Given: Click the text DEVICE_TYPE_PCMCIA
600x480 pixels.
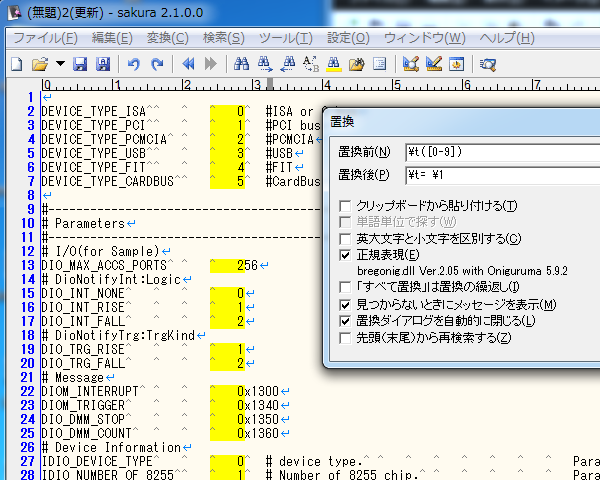Looking at the screenshot, I should pyautogui.click(x=104, y=139).
